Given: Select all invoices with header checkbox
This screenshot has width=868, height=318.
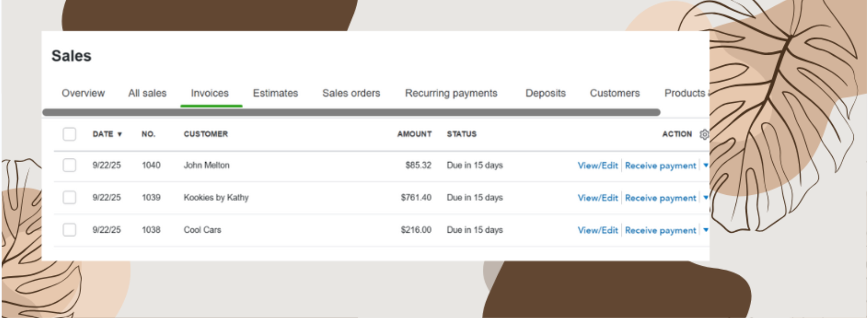Looking at the screenshot, I should (69, 134).
